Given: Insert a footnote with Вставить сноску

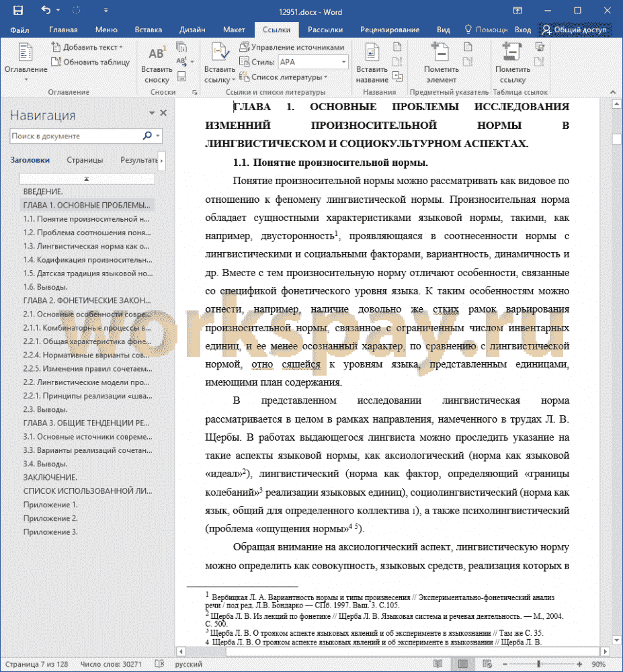Looking at the screenshot, I should [157, 65].
